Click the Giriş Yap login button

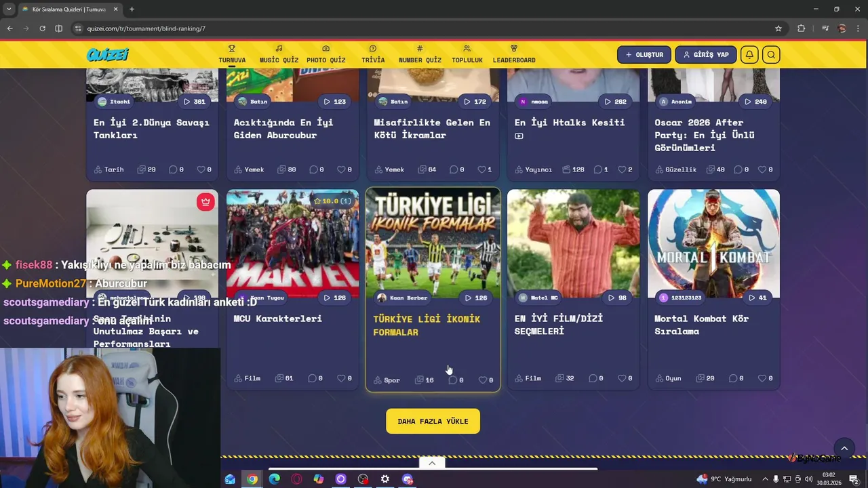[x=705, y=55]
